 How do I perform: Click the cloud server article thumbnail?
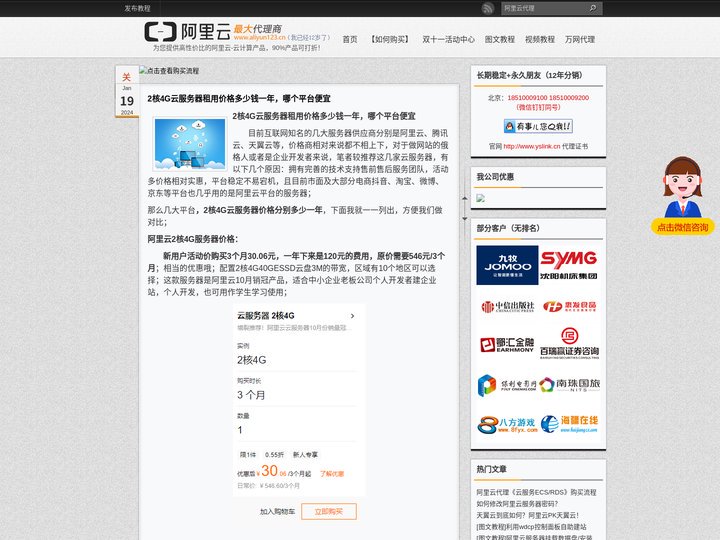[190, 144]
